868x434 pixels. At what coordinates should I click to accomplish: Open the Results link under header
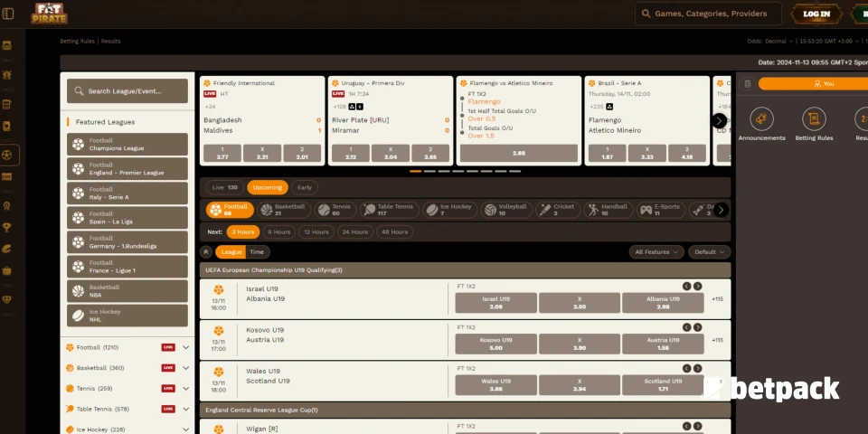[111, 41]
